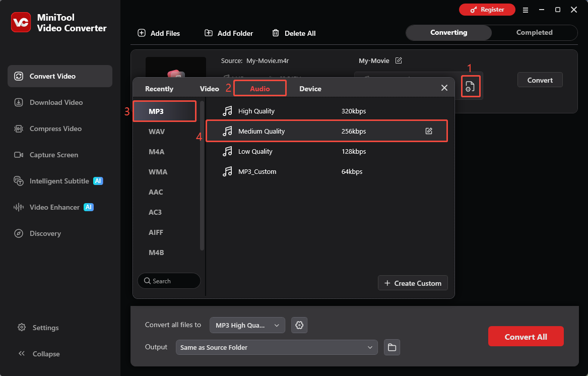Open the Intelligent Subtitle AI feature
Viewport: 588px width, 376px height.
pyautogui.click(x=59, y=181)
